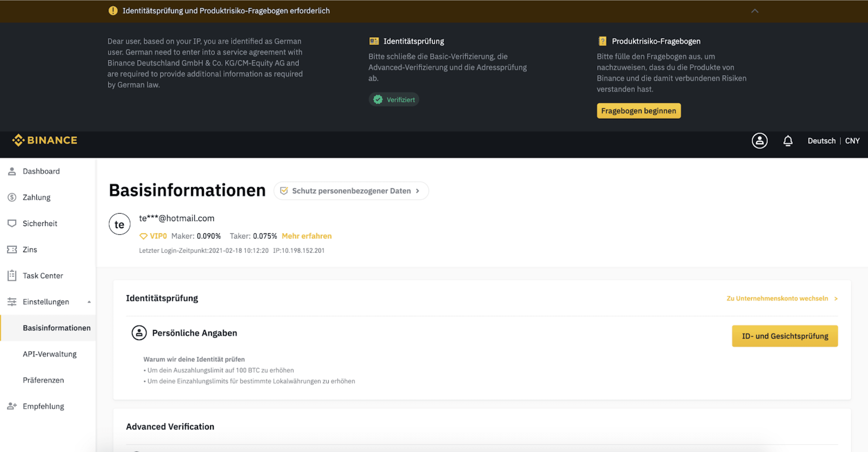Click the Basisinformationen page title
Image resolution: width=868 pixels, height=452 pixels.
(x=187, y=190)
